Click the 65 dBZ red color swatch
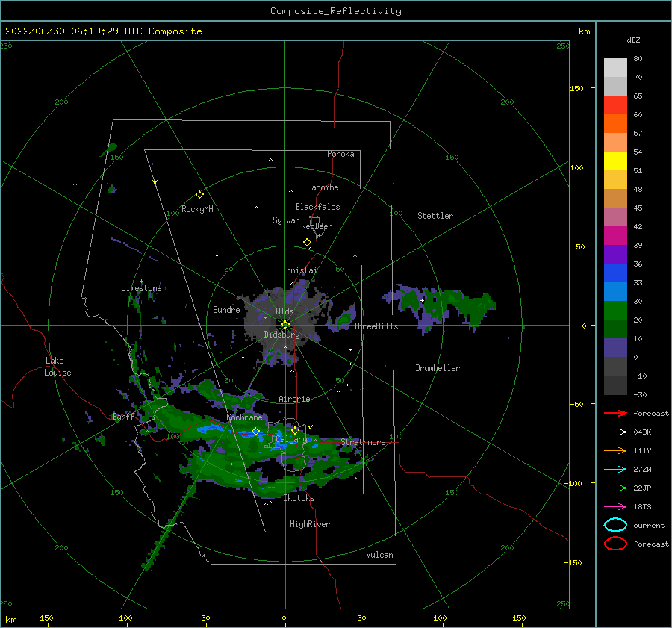 pyautogui.click(x=615, y=105)
